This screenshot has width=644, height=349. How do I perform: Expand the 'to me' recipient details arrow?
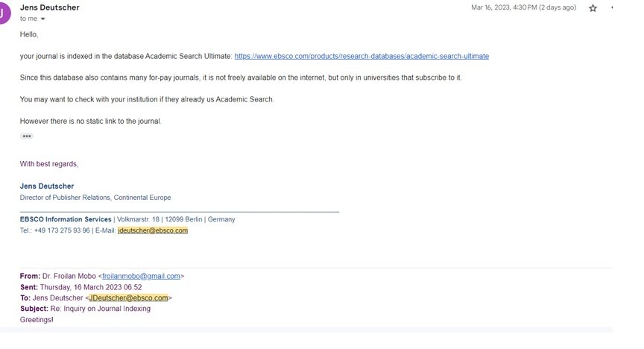click(x=42, y=19)
